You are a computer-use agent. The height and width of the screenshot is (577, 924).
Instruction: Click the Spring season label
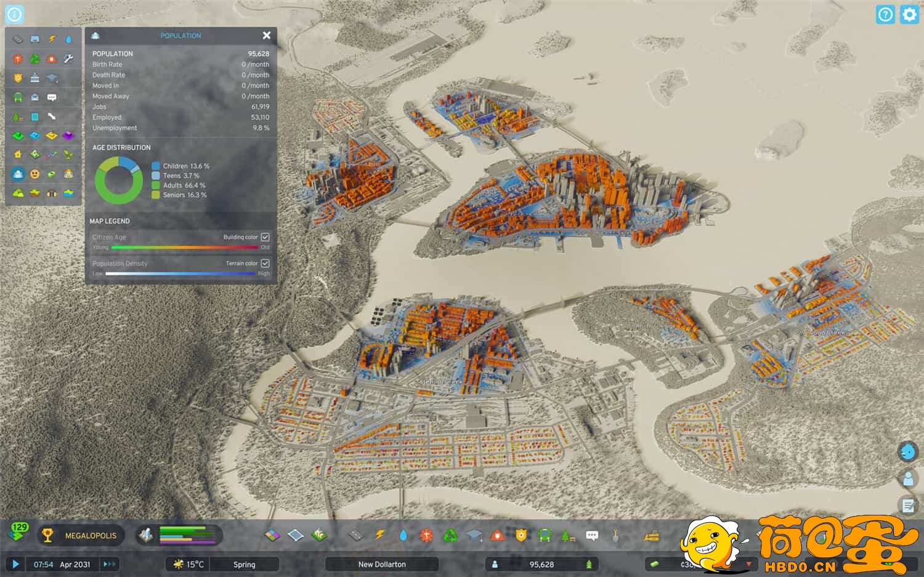pyautogui.click(x=244, y=564)
